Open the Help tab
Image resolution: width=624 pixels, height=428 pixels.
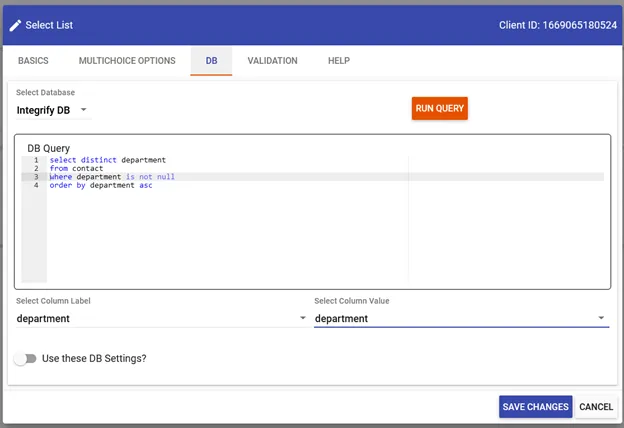coord(338,61)
